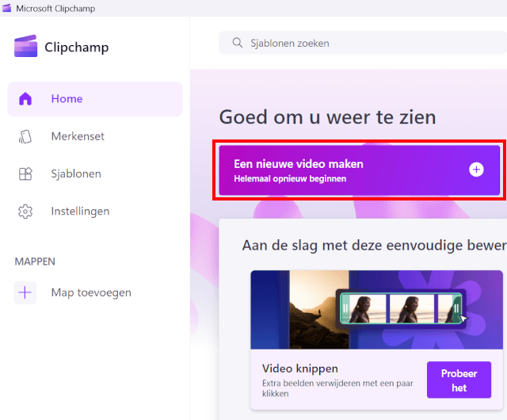Click the Home house icon
This screenshot has width=507, height=420.
25,99
